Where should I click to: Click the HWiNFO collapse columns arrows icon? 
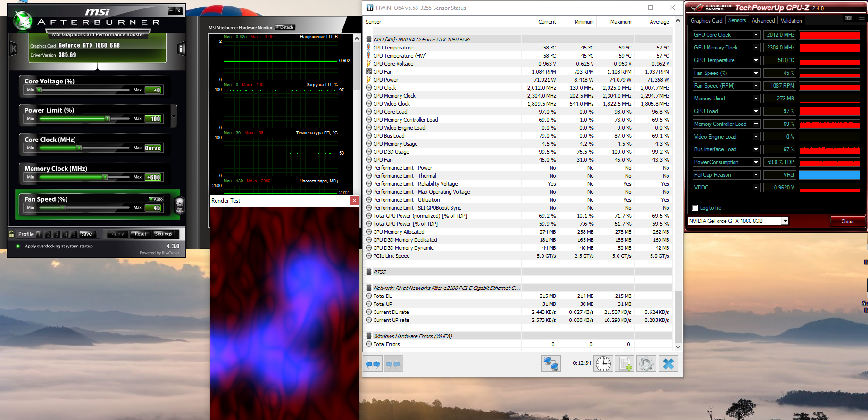click(393, 364)
